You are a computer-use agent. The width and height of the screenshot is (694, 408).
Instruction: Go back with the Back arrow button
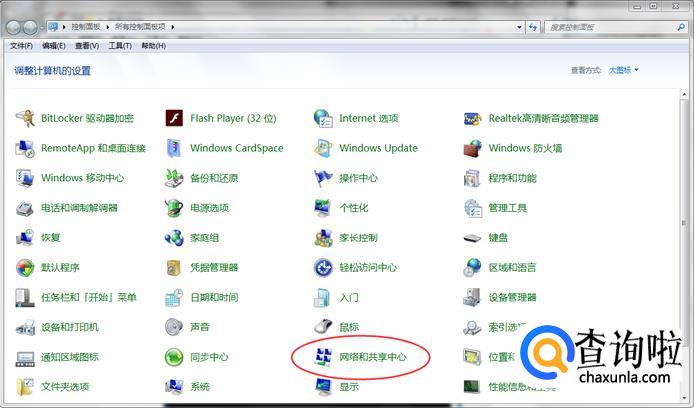click(13, 27)
